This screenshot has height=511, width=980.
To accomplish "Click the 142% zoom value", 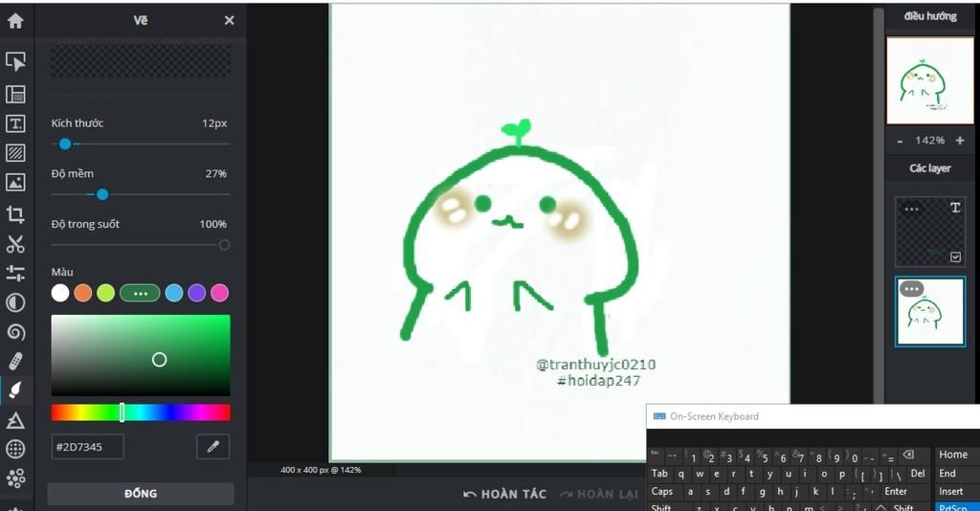I will coord(929,141).
